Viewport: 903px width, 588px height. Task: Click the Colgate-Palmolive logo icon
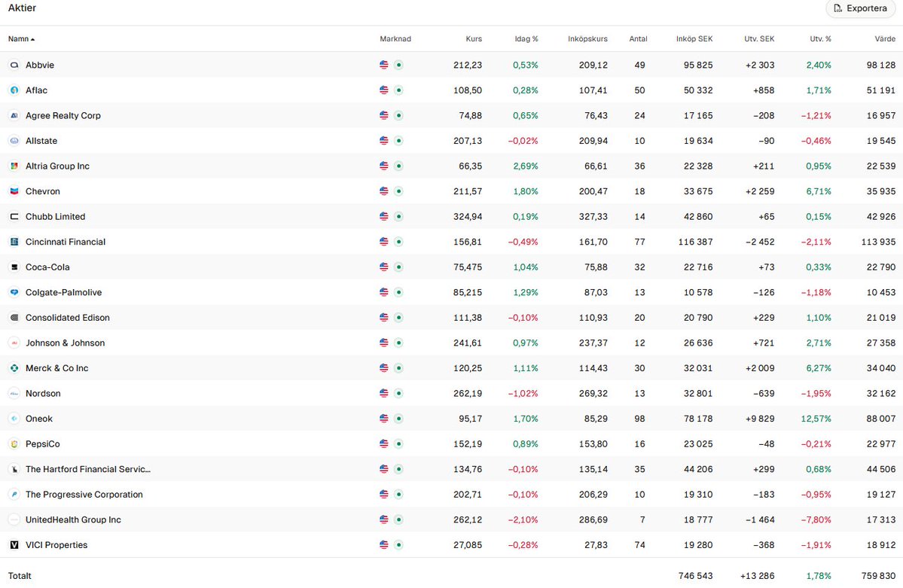pyautogui.click(x=14, y=293)
